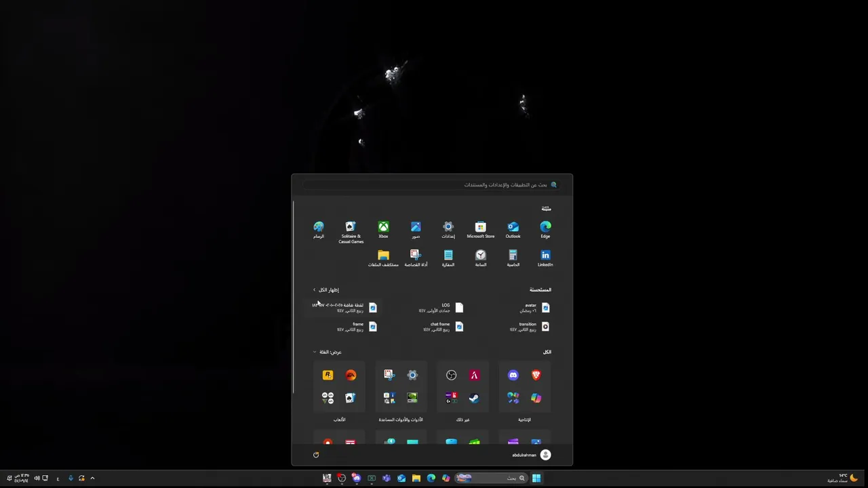The image size is (868, 488).
Task: Click the Start menu search field
Action: 432,184
